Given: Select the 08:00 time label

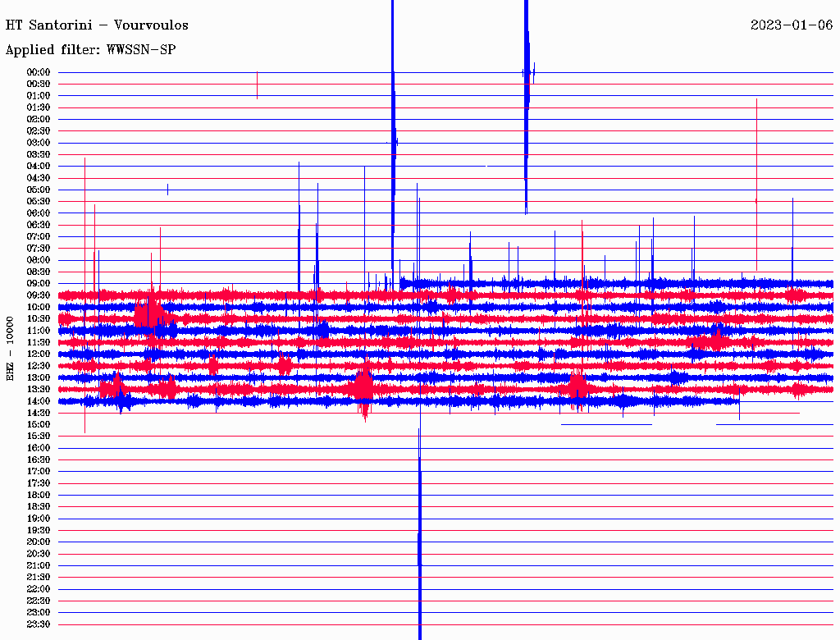Looking at the screenshot, I should click(x=38, y=260).
